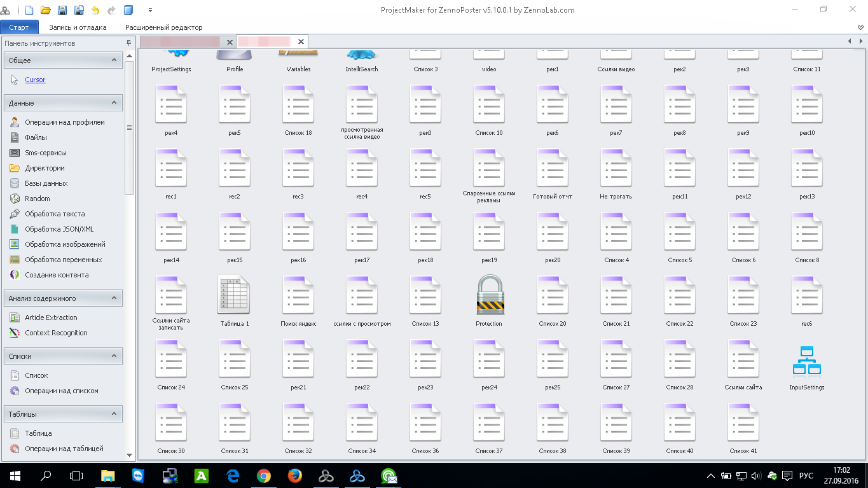
Task: Click the InputSettings icon
Action: [806, 360]
